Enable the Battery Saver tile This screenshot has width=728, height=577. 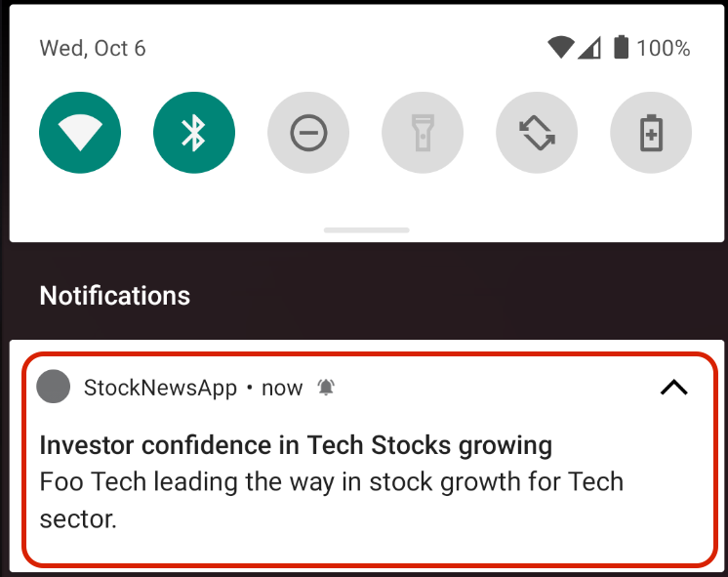tap(651, 134)
